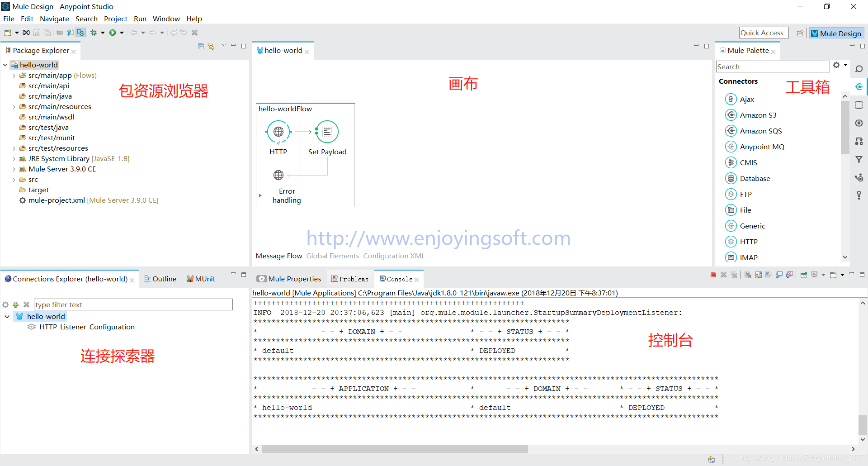868x466 pixels.
Task: Select the Amazon S3 connector
Action: (750, 115)
